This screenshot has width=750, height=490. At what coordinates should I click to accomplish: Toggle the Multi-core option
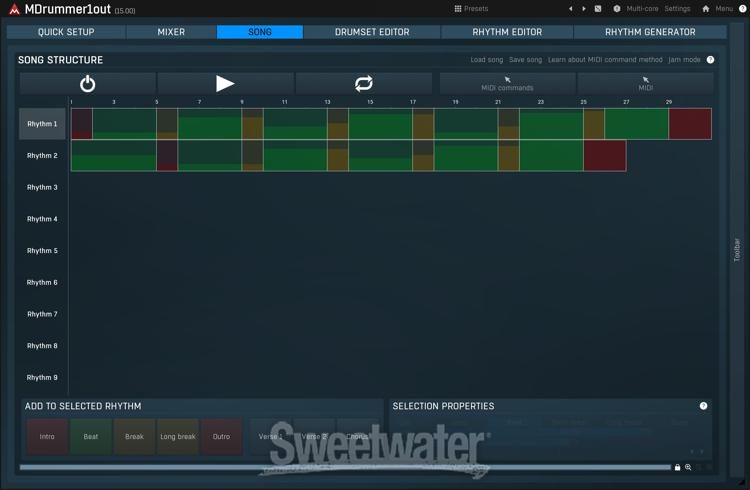[x=642, y=9]
